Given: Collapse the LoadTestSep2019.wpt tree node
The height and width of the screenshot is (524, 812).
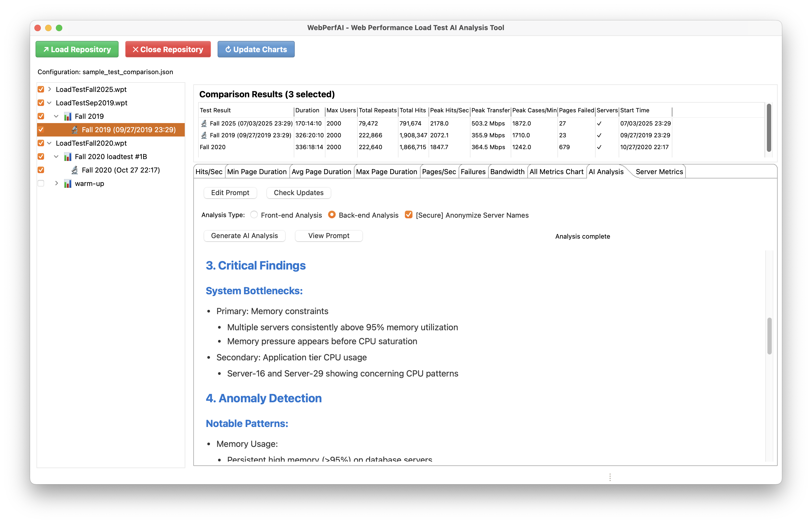Looking at the screenshot, I should point(49,103).
